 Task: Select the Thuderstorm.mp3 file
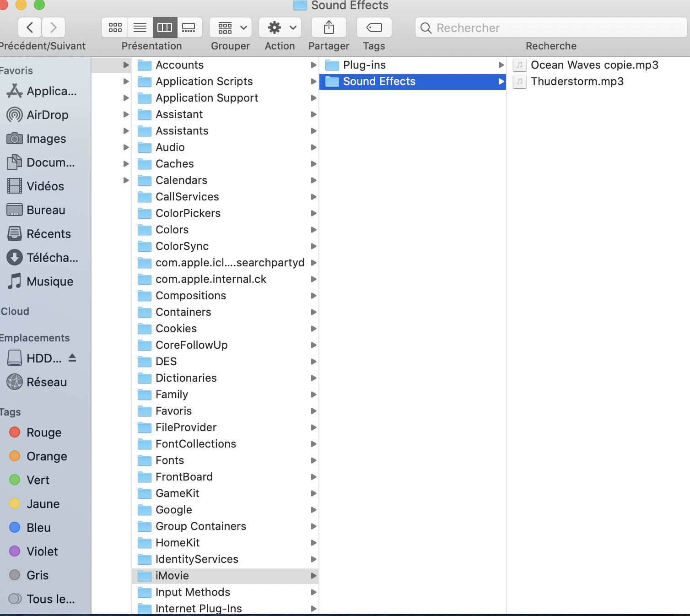[577, 81]
